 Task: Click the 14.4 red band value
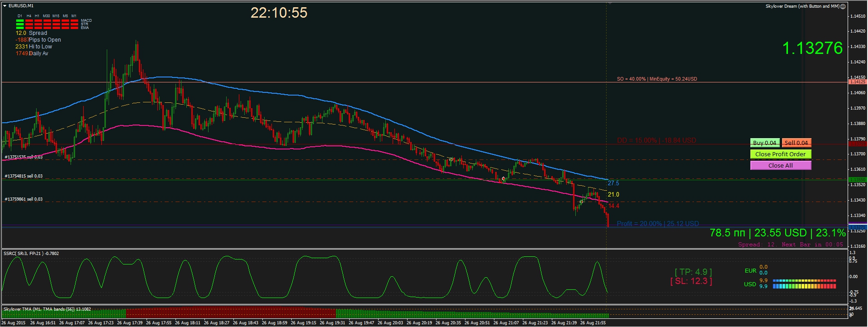coord(614,206)
